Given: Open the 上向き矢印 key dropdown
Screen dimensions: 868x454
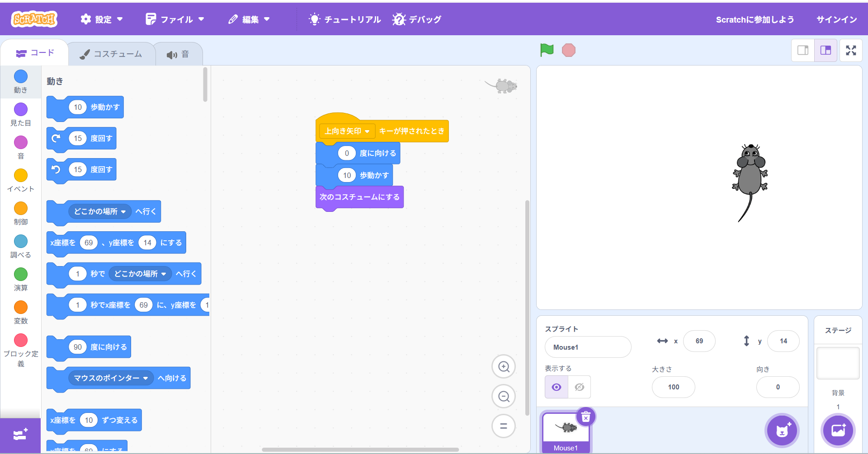Looking at the screenshot, I should 367,131.
